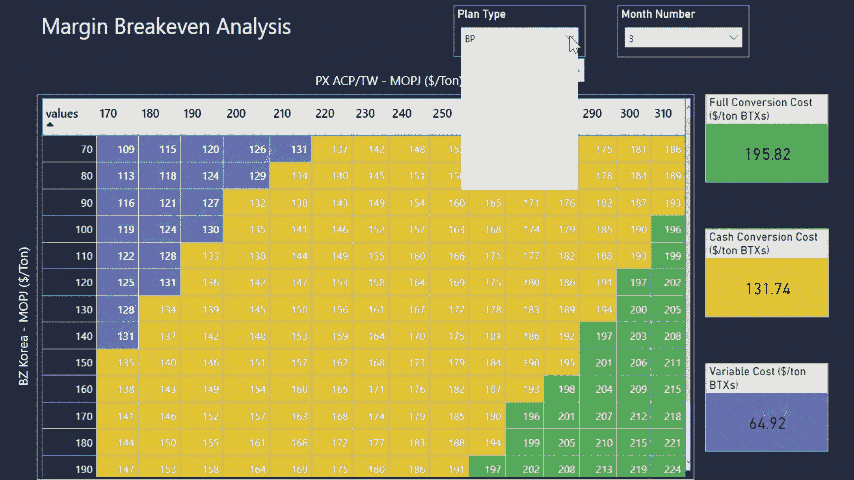This screenshot has height=480, width=854.
Task: Open the Plan Type dropdown chevron
Action: point(571,38)
